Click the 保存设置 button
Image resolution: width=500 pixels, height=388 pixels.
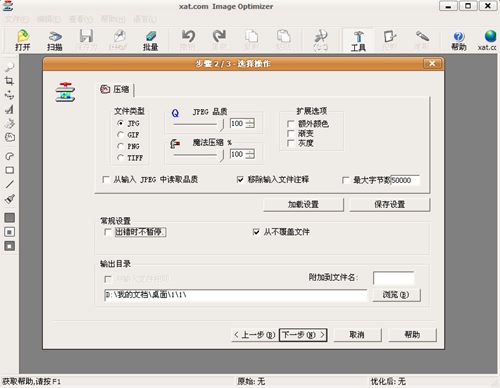pyautogui.click(x=390, y=204)
